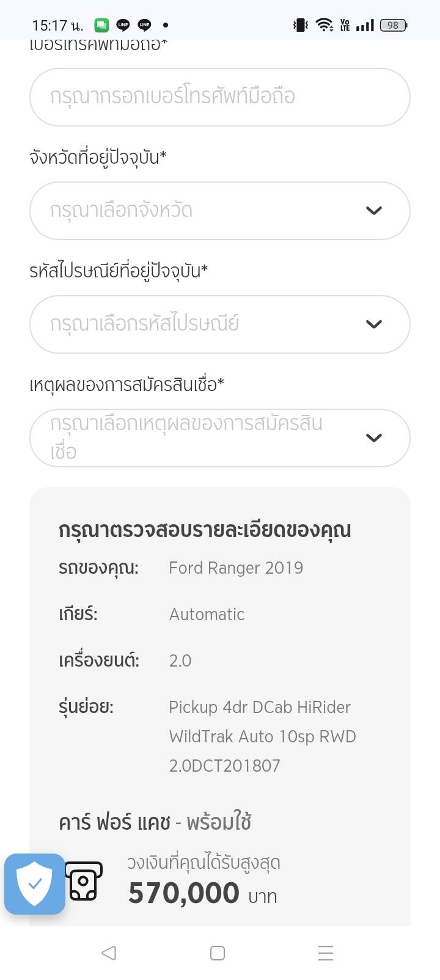Focus the mobile phone number field

[219, 97]
